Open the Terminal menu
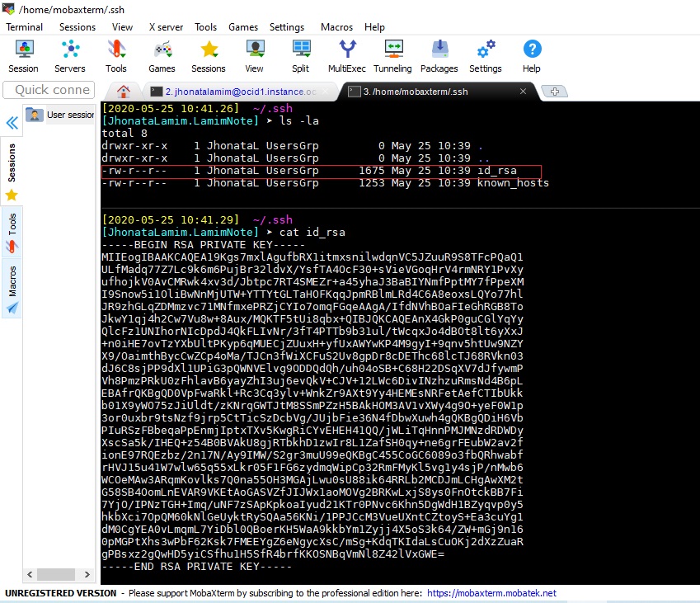The width and height of the screenshot is (700, 603). click(x=24, y=27)
